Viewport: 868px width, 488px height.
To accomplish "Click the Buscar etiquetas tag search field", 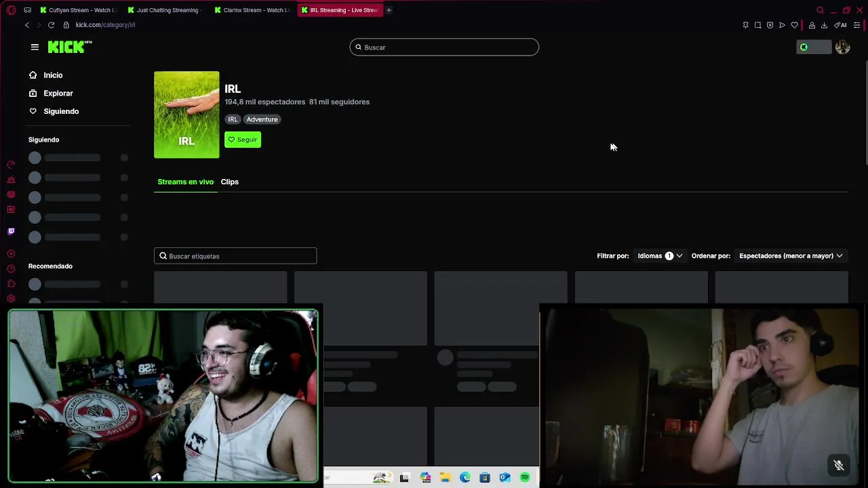I will click(235, 256).
